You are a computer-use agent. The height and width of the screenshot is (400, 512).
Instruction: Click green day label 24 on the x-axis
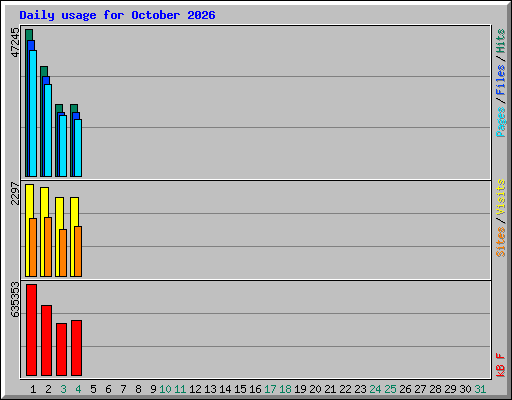(375, 389)
